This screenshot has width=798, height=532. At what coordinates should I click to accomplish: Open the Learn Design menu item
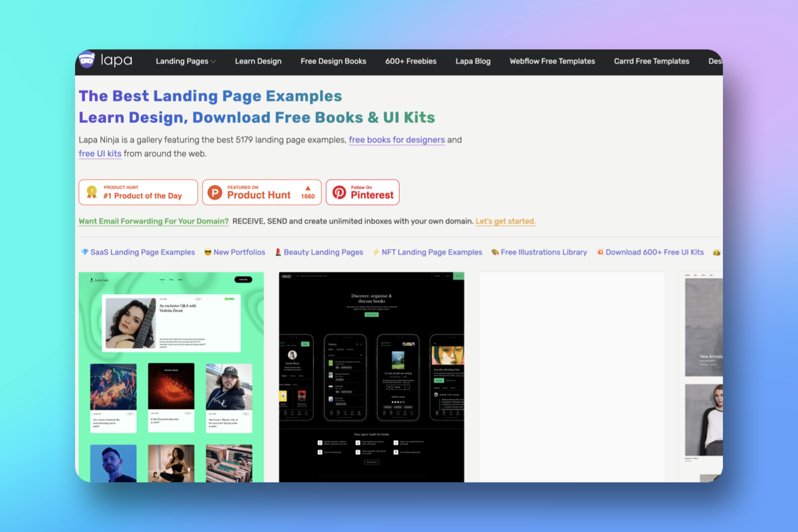coord(258,61)
